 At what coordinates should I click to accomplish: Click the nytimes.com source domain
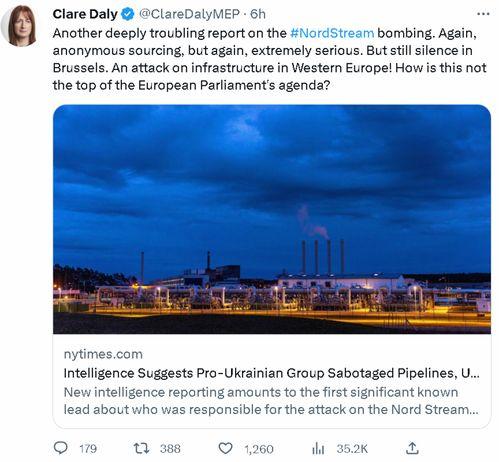[103, 354]
